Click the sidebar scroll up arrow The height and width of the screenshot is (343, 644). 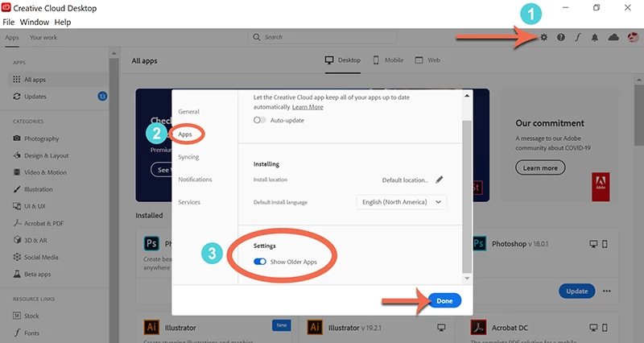point(114,53)
